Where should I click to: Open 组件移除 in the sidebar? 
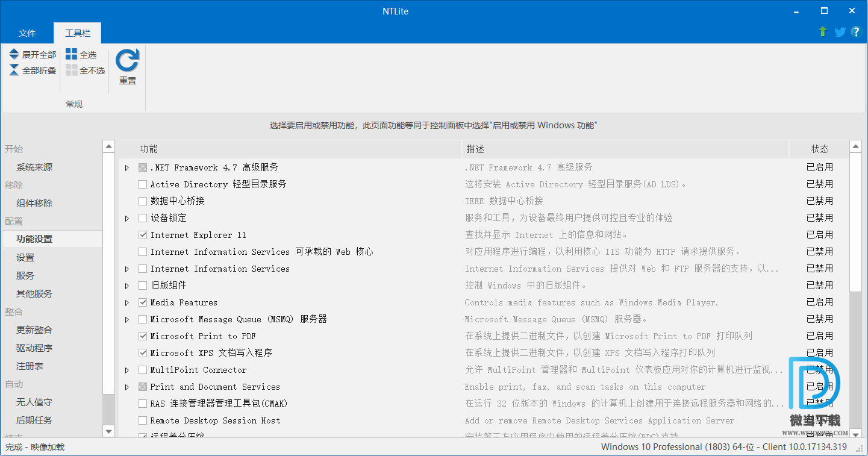pos(34,203)
